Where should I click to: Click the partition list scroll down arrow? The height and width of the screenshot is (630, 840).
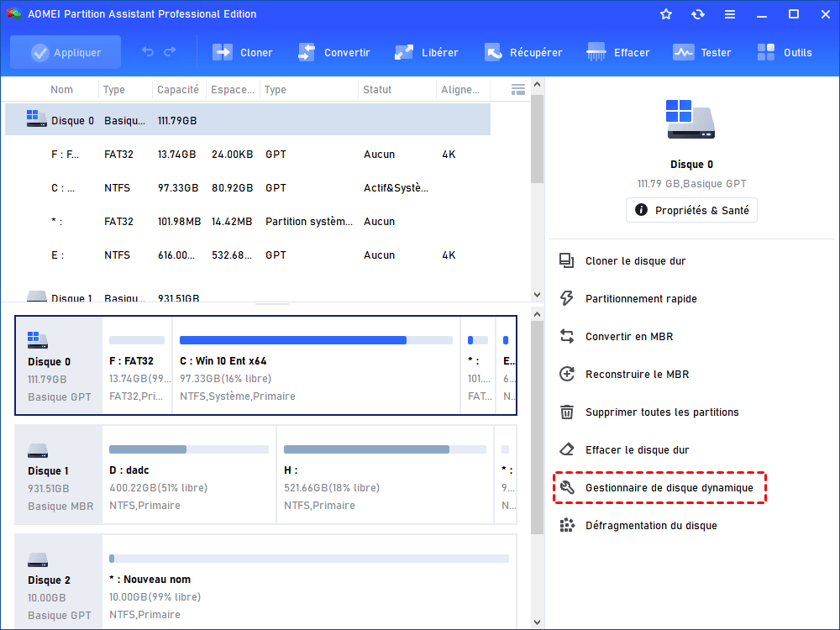pyautogui.click(x=538, y=295)
